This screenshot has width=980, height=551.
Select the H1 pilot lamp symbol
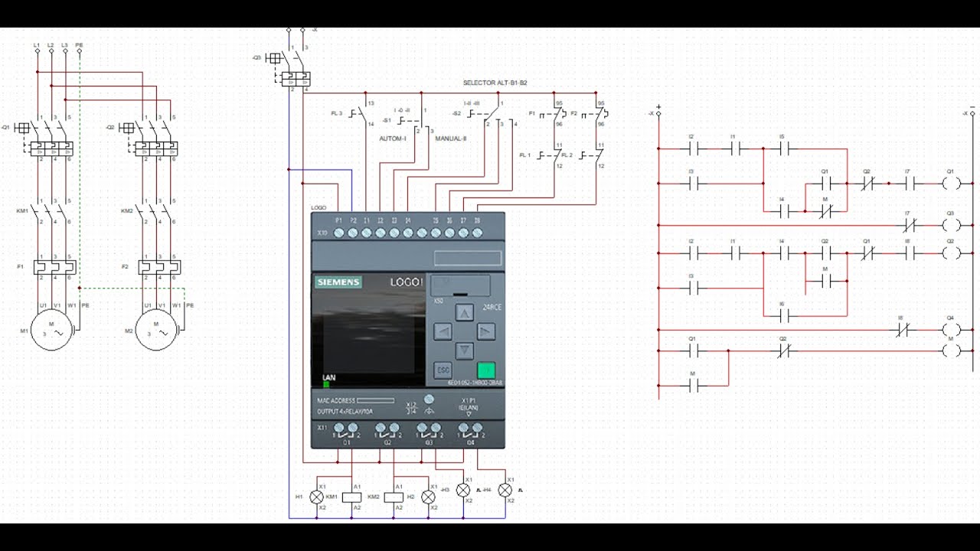tap(316, 497)
